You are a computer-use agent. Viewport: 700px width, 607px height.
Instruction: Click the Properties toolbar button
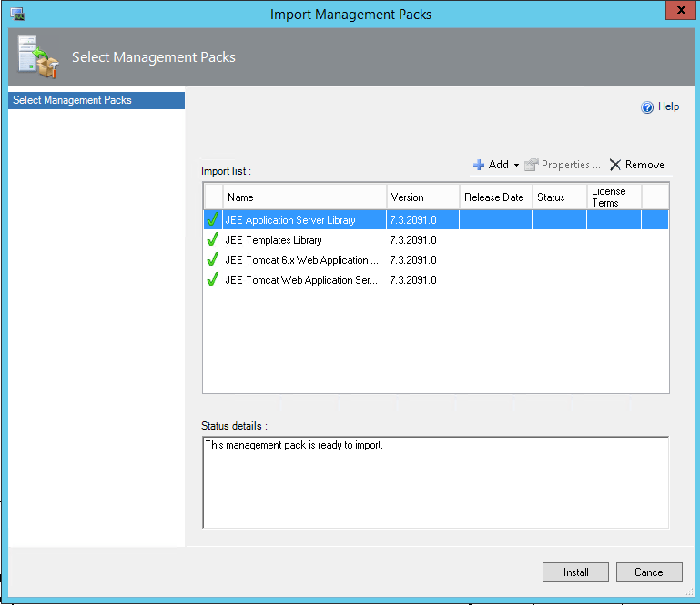point(563,165)
